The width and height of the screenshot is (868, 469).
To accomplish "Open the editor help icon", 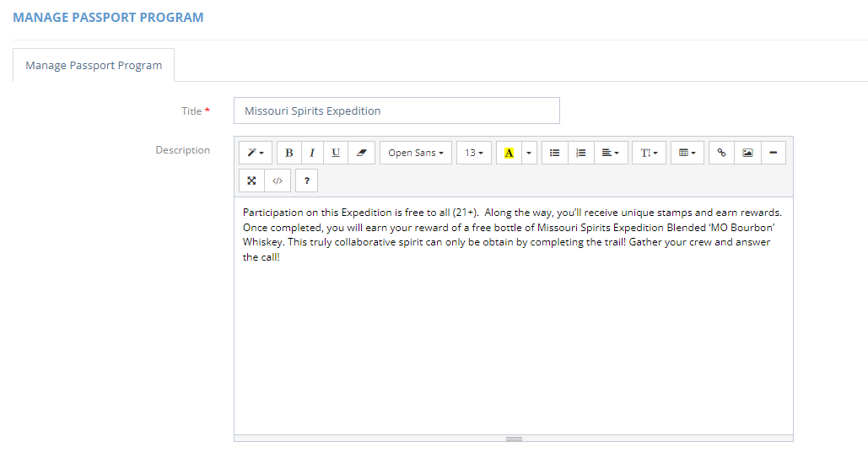I will (x=307, y=181).
